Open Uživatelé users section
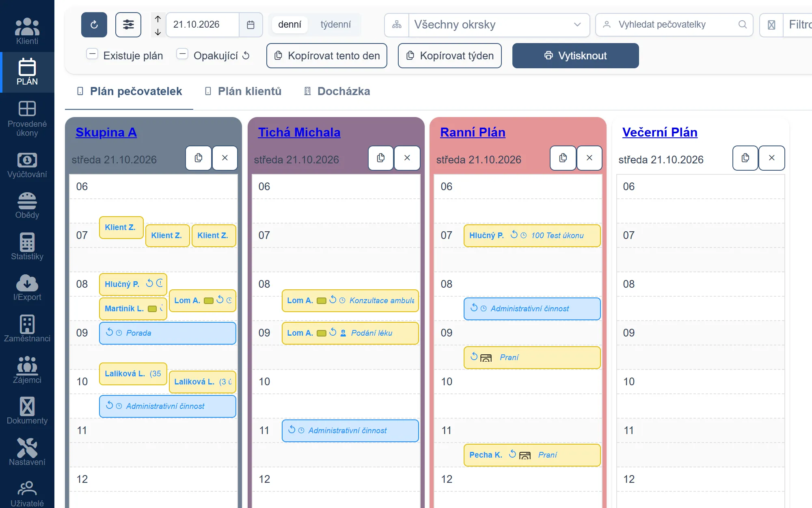 (x=27, y=493)
